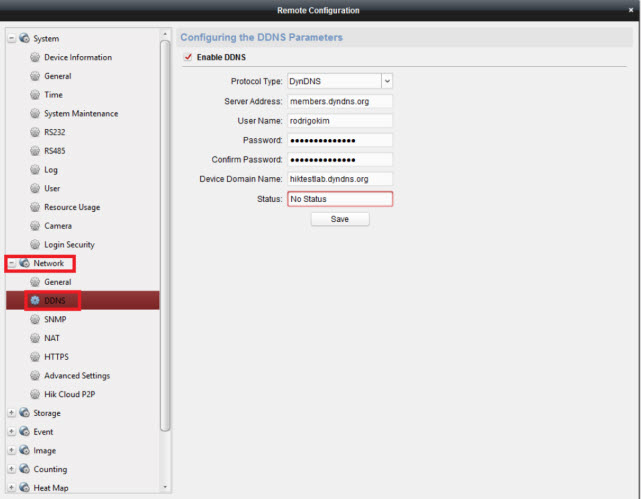
Task: Save the DDNS configuration
Action: pos(339,219)
